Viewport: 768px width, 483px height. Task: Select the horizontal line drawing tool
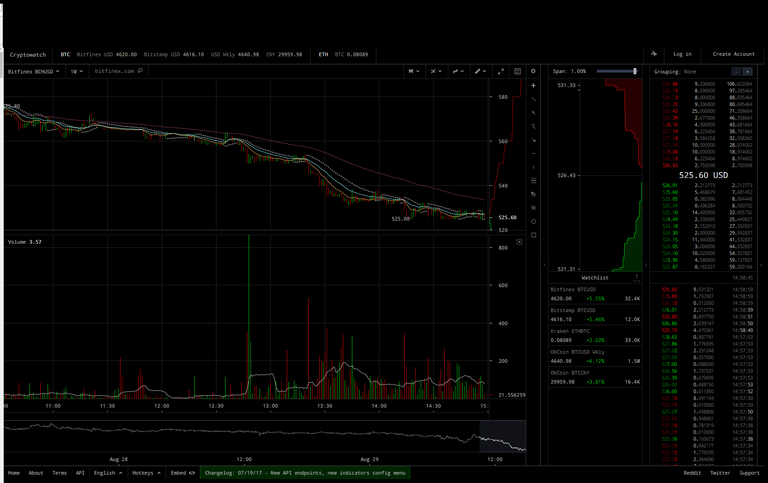click(x=533, y=154)
